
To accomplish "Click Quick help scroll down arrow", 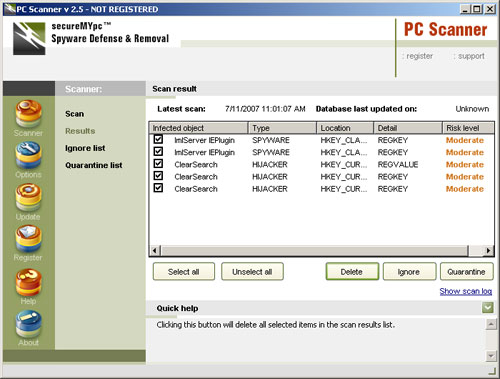I will pyautogui.click(x=491, y=356).
